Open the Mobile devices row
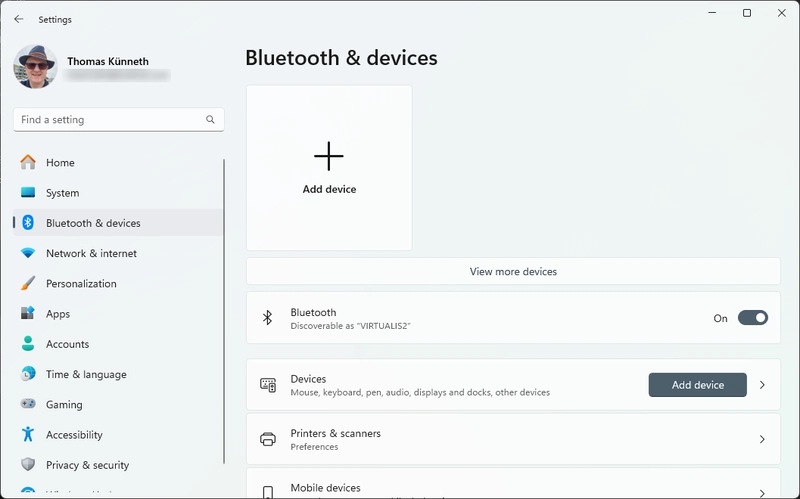Screen dimensions: 800x499 point(513,484)
